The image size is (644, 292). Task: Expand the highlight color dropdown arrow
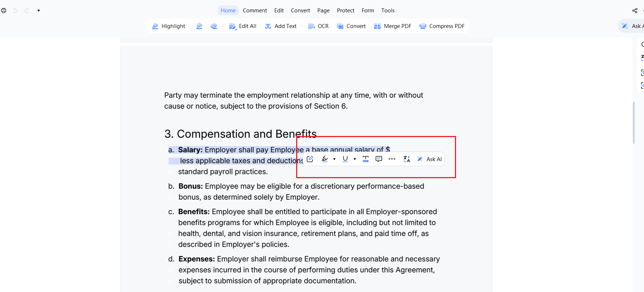[334, 159]
